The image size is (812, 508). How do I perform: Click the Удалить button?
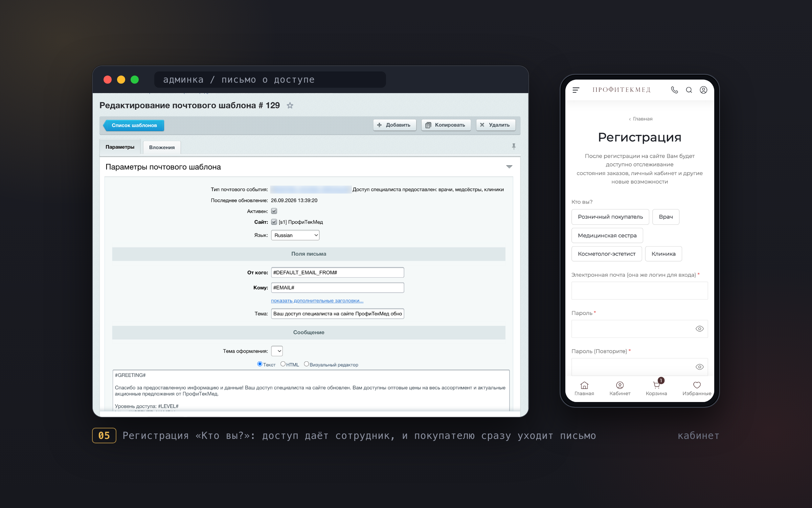[x=496, y=125]
